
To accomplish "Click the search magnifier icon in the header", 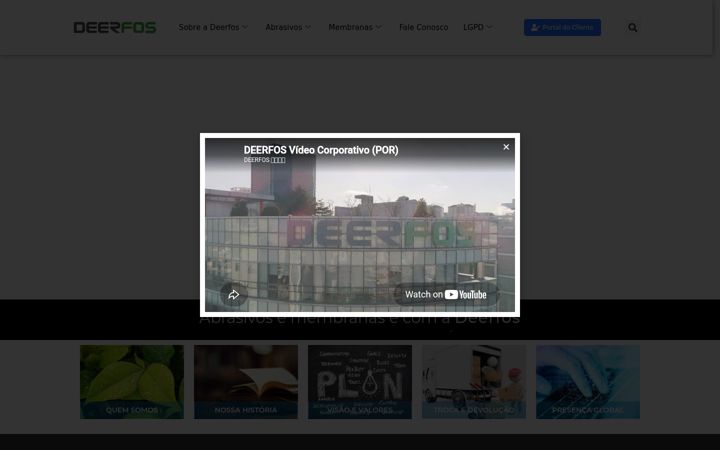I will click(x=633, y=28).
